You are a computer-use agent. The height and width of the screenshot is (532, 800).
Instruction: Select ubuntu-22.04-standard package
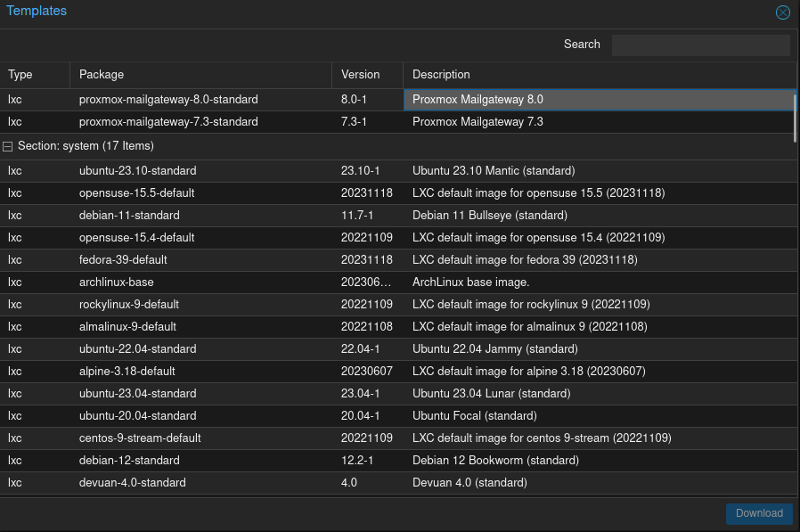138,349
